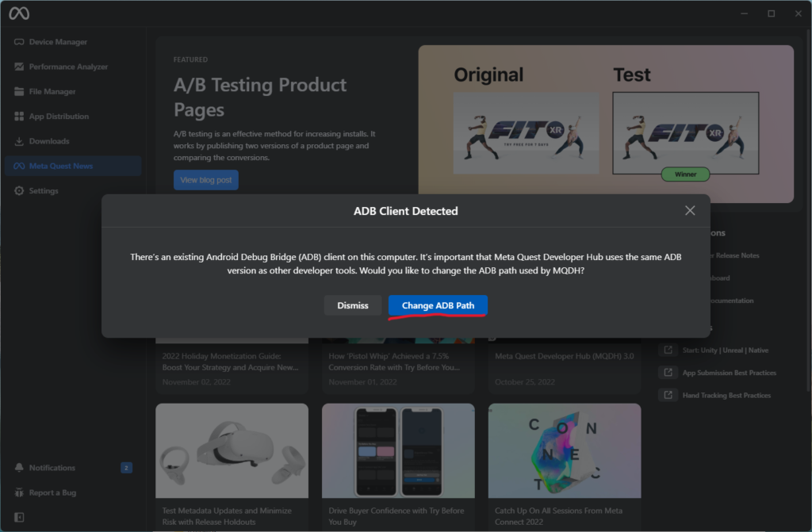The height and width of the screenshot is (532, 812).
Task: Open Device Manager from the sidebar
Action: coord(73,42)
